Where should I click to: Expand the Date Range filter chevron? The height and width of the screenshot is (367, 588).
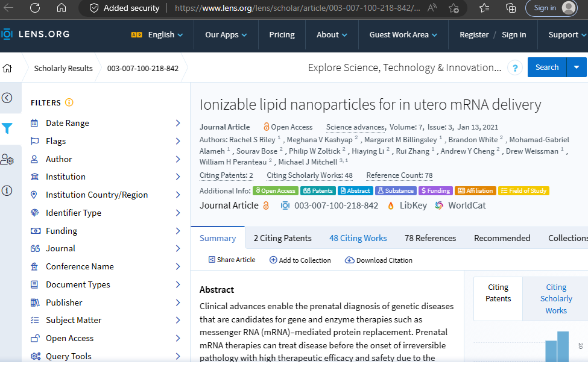(178, 123)
